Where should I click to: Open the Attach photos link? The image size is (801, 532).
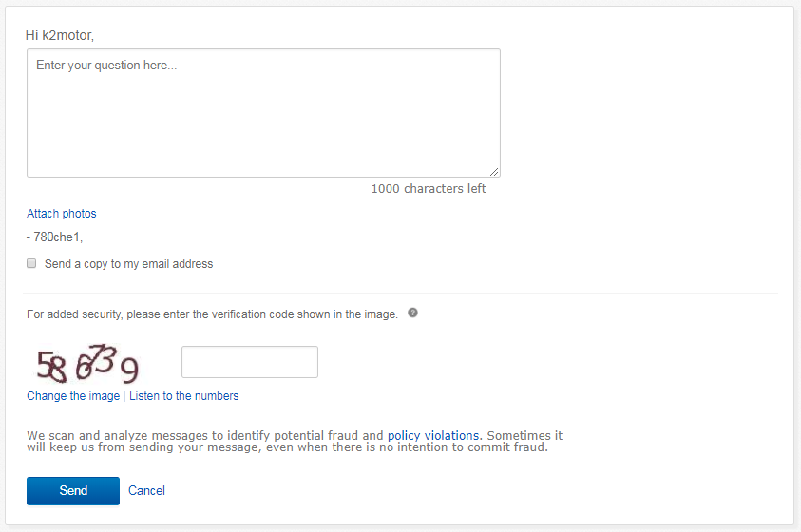[x=62, y=214]
